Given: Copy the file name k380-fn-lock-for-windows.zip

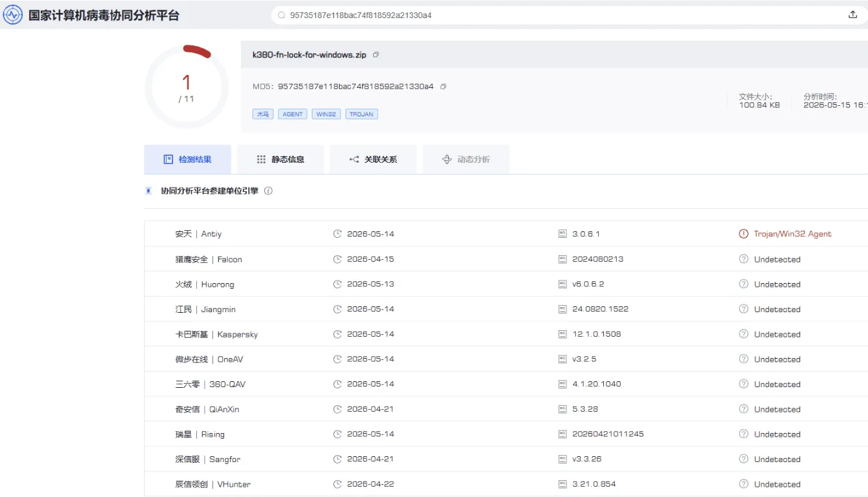Looking at the screenshot, I should (x=376, y=55).
